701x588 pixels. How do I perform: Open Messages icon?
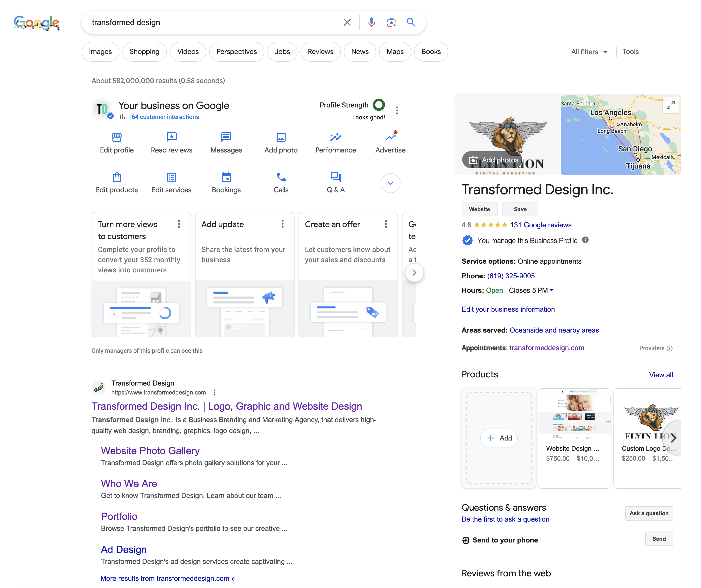pyautogui.click(x=226, y=137)
